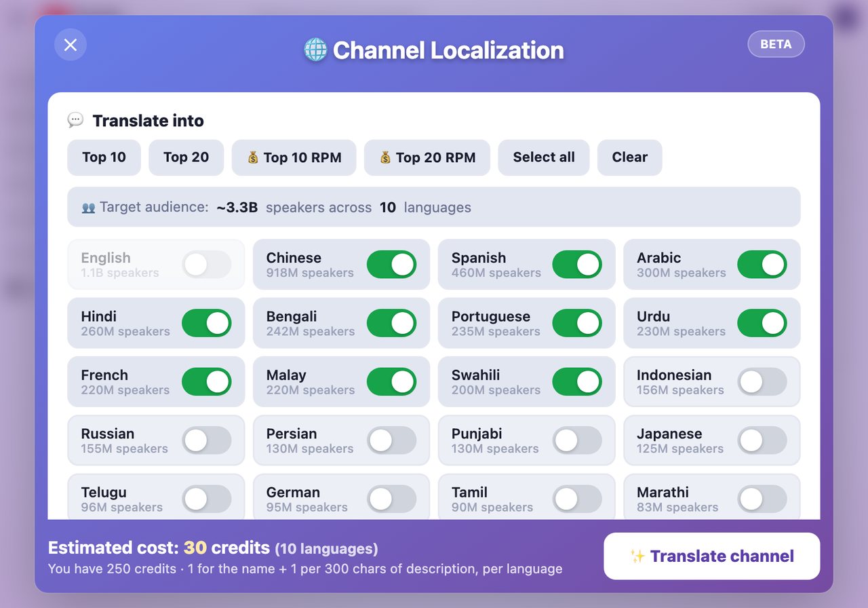Image resolution: width=868 pixels, height=608 pixels.
Task: Toggle off Portuguese language
Action: [x=576, y=323]
